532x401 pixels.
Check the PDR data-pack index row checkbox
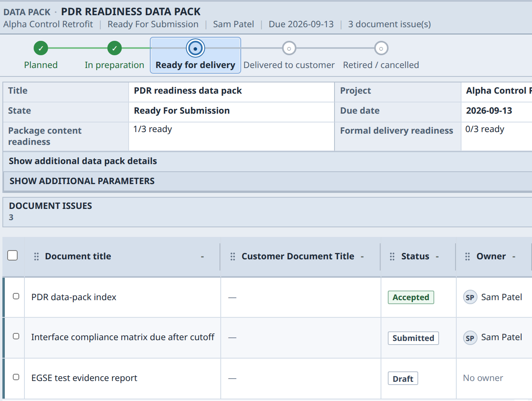[16, 296]
